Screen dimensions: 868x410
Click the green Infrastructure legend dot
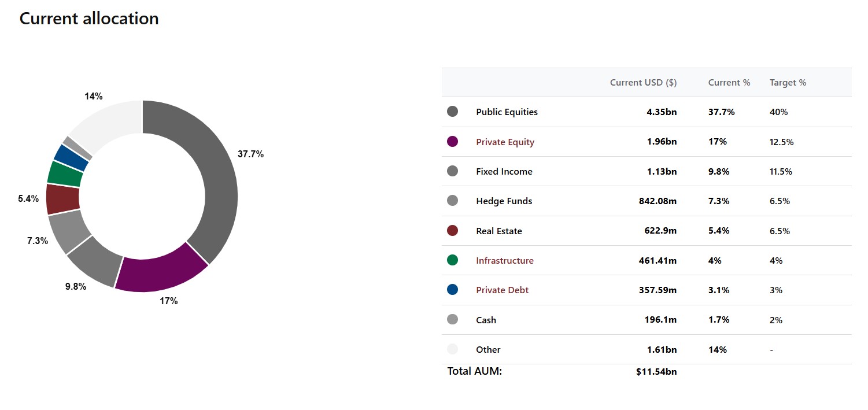pyautogui.click(x=452, y=260)
